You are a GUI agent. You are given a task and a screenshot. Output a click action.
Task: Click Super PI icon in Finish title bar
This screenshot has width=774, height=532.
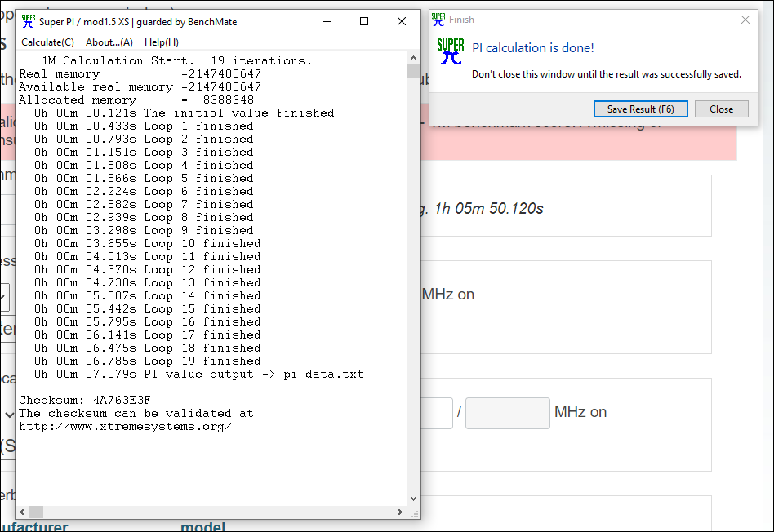click(438, 20)
